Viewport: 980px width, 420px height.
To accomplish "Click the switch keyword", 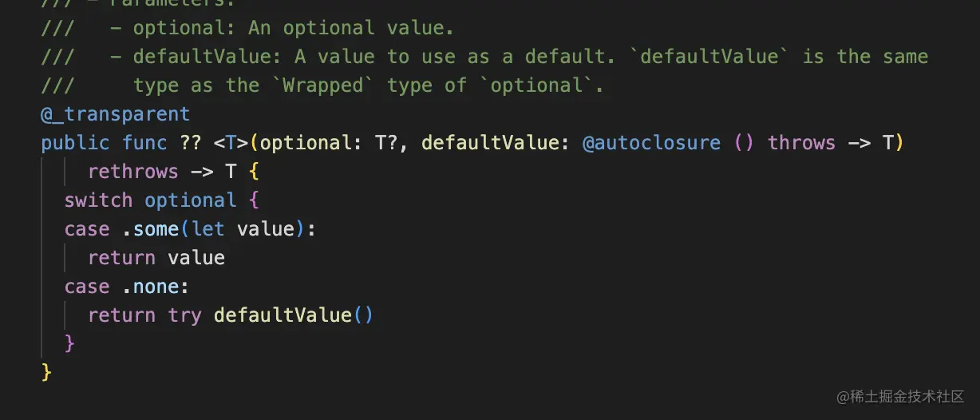I will [98, 200].
